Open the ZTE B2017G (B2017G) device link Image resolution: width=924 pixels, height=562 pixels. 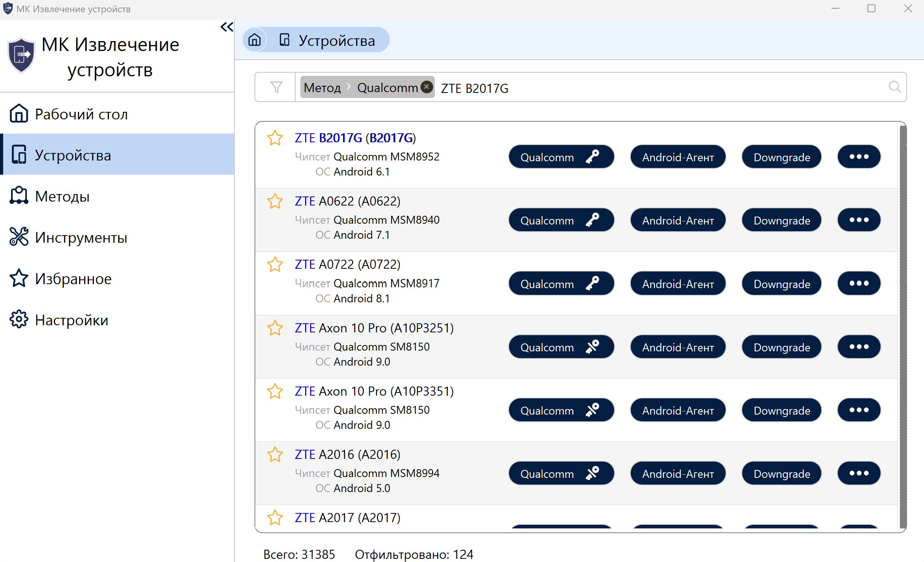[355, 138]
